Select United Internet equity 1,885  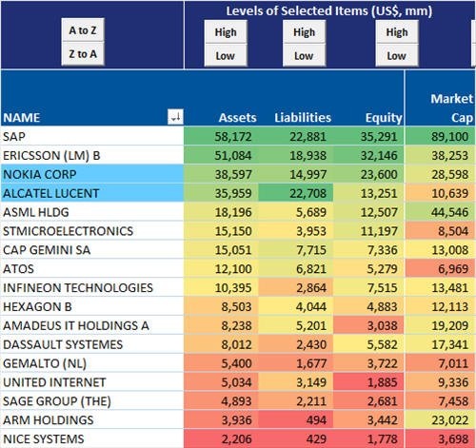(x=368, y=382)
